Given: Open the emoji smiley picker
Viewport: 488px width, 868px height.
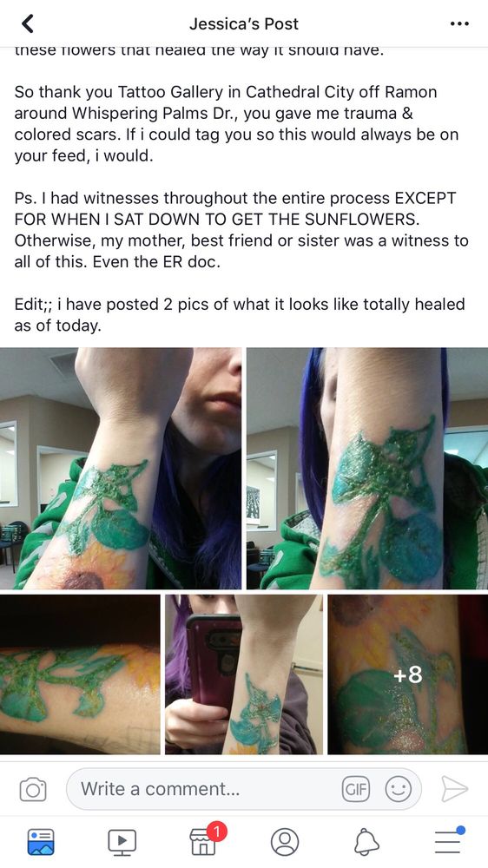Looking at the screenshot, I should [x=399, y=789].
